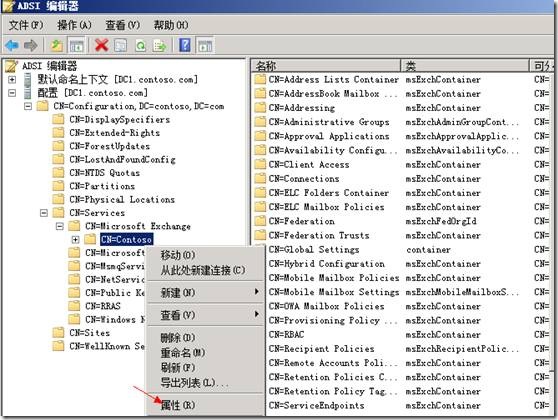Open the 操作(A) menu
This screenshot has height=420, width=558.
[x=74, y=25]
